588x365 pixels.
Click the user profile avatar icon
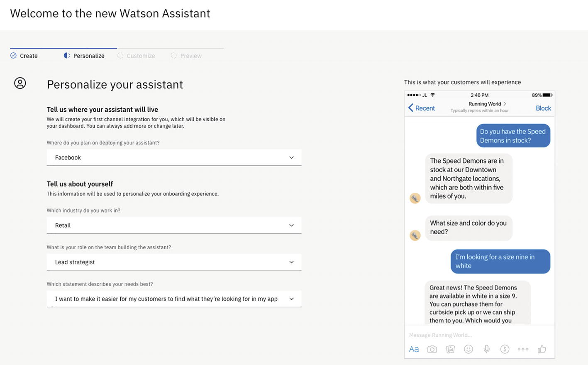click(x=20, y=83)
